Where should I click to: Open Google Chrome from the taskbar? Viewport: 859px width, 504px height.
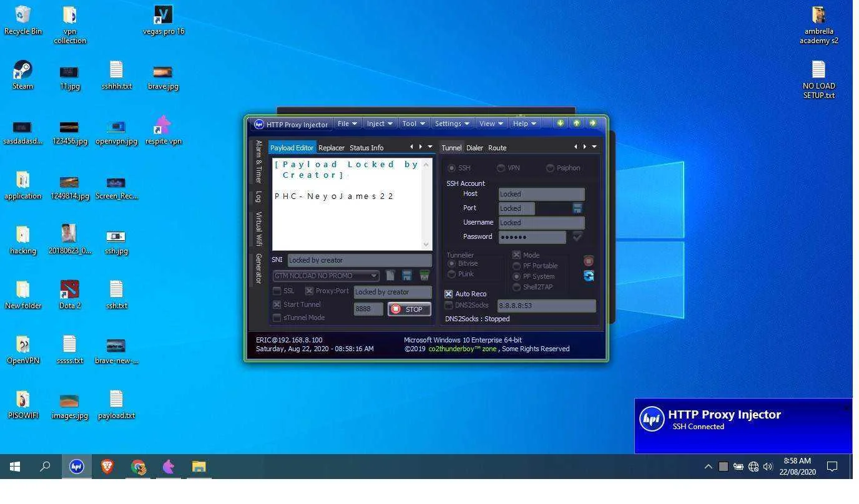pos(138,466)
